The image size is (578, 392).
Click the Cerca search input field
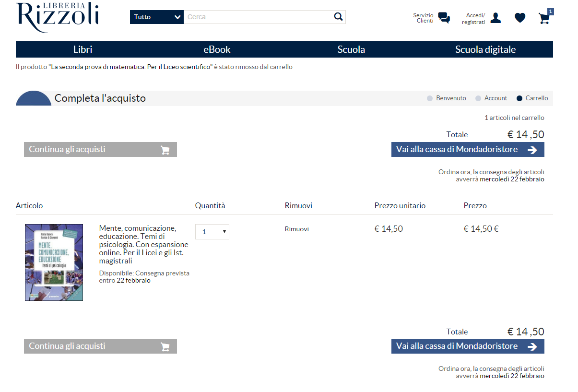(x=258, y=17)
